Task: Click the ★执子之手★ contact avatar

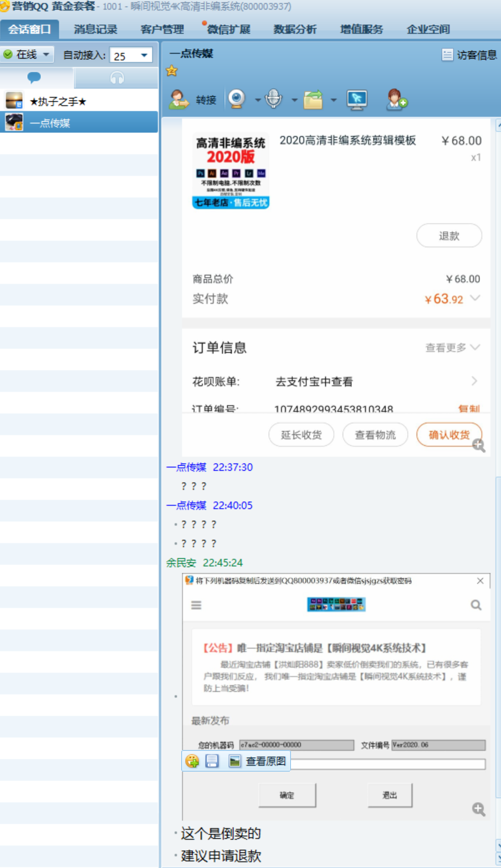Action: coord(14,101)
